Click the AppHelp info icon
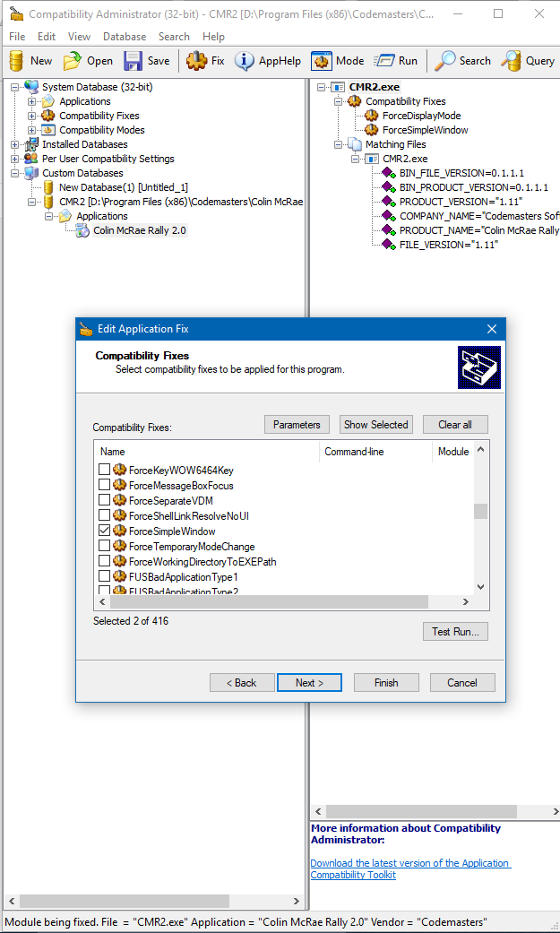This screenshot has height=933, width=560. coord(244,61)
